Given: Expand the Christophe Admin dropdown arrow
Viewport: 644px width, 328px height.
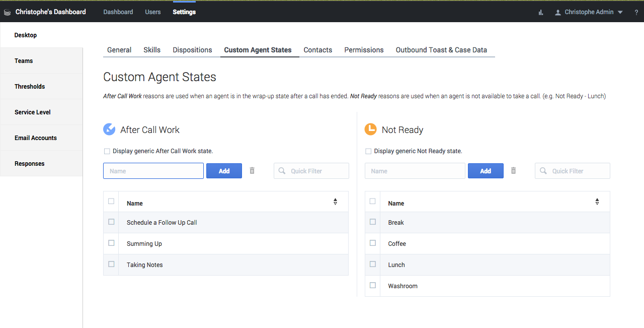Looking at the screenshot, I should (620, 13).
